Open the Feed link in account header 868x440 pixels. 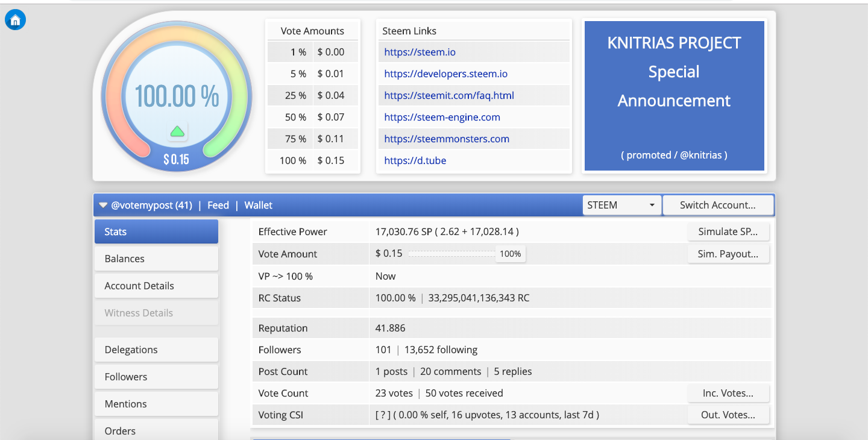pyautogui.click(x=218, y=206)
